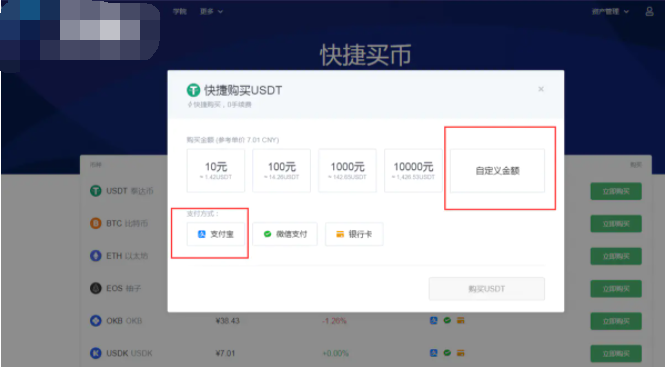This screenshot has width=665, height=367.
Task: Expand the 更多 dropdown in top navigation
Action: [x=211, y=11]
